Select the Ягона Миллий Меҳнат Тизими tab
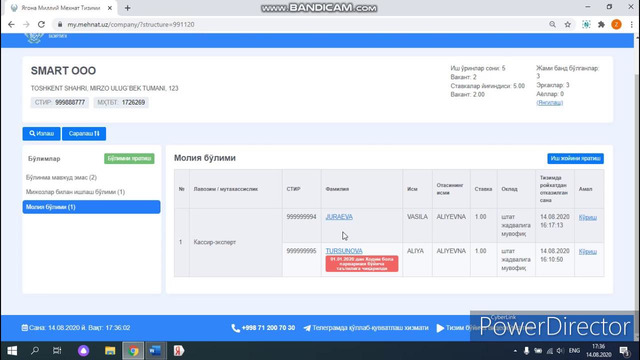The width and height of the screenshot is (640, 360). point(60,8)
